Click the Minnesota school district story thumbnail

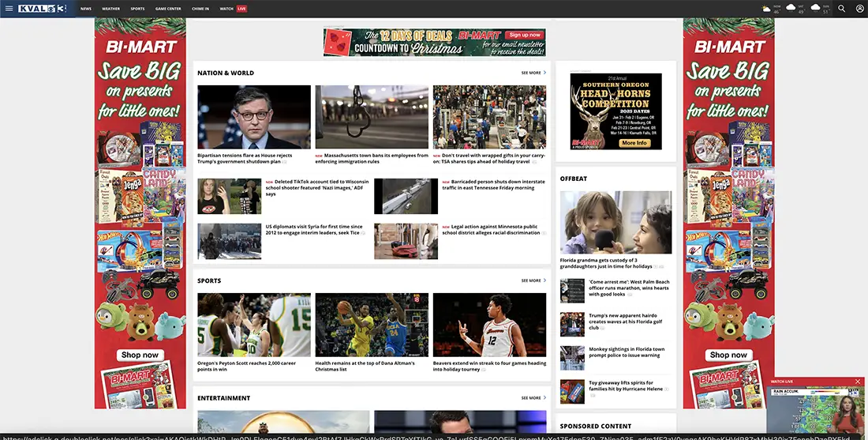click(x=406, y=242)
